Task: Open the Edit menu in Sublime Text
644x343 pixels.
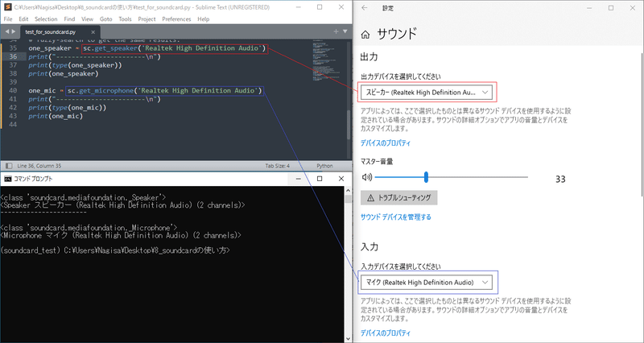Action: coord(23,19)
